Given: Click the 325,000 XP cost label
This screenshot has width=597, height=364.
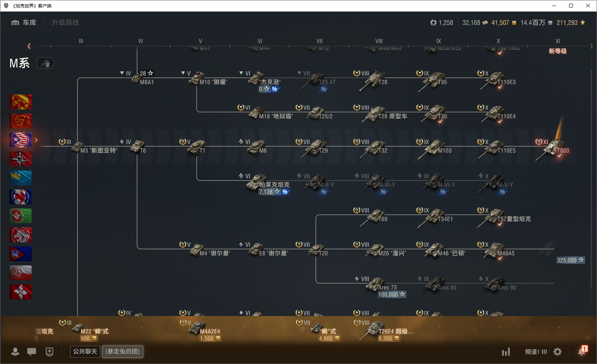Looking at the screenshot, I should pos(570,260).
